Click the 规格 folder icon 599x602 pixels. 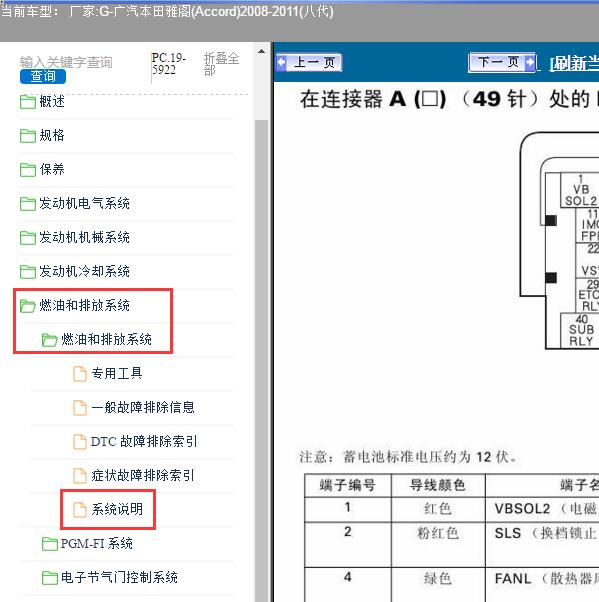[x=28, y=136]
